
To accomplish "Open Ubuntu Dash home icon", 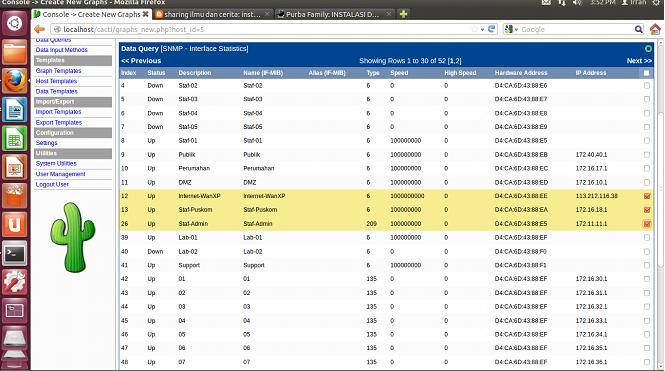I will (14, 22).
